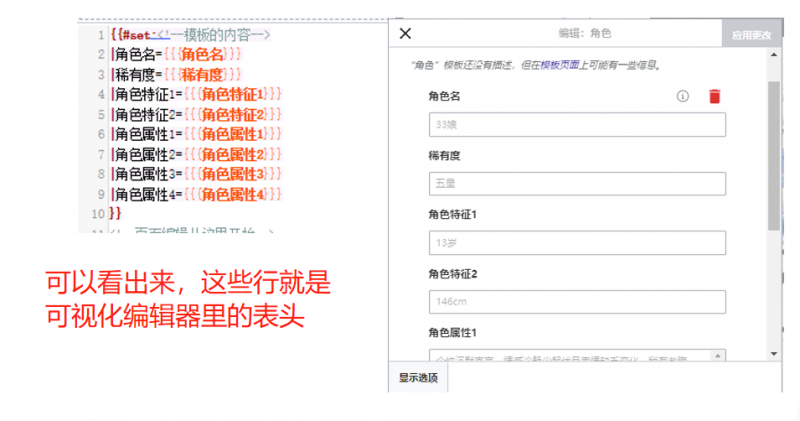
Task: Click the 应用更改 button
Action: pos(752,34)
